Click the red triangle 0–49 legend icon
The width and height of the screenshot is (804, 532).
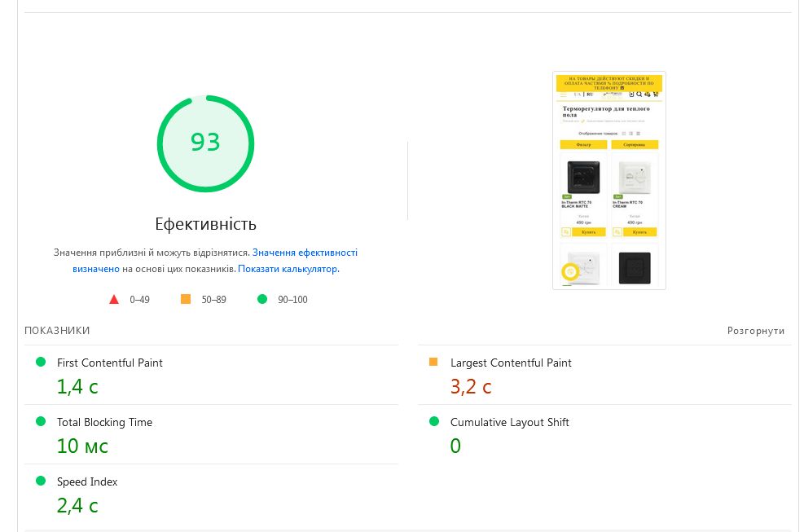pos(114,299)
